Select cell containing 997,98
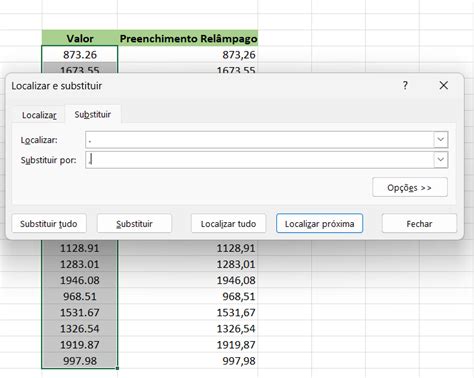 188,360
